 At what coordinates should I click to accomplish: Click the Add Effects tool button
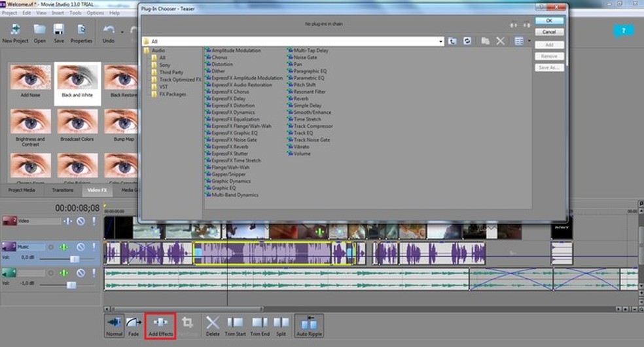(160, 326)
